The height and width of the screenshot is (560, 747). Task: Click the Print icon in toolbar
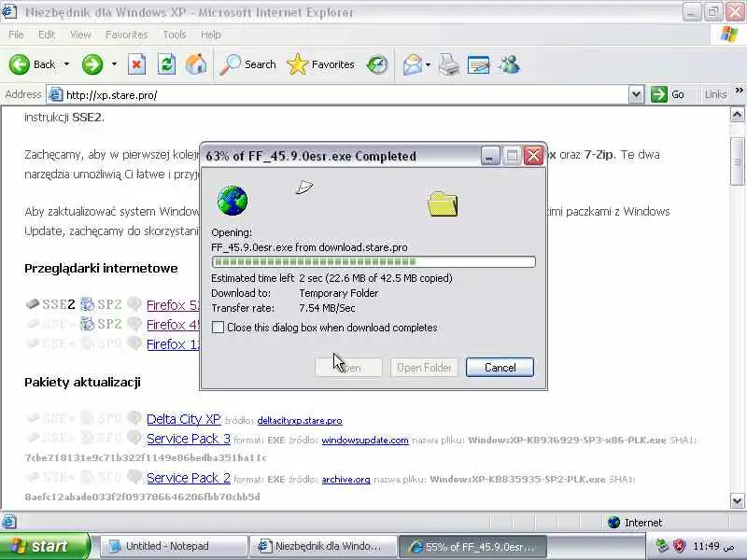tap(449, 64)
